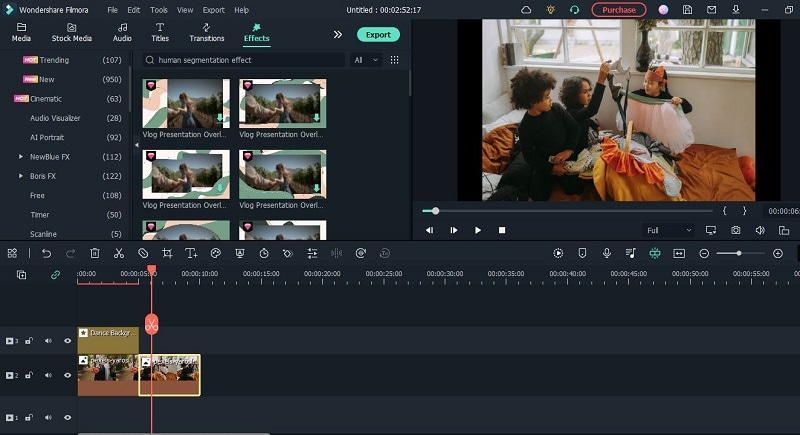Select the Dance Background clip on track 3
This screenshot has width=800, height=435.
pos(108,340)
